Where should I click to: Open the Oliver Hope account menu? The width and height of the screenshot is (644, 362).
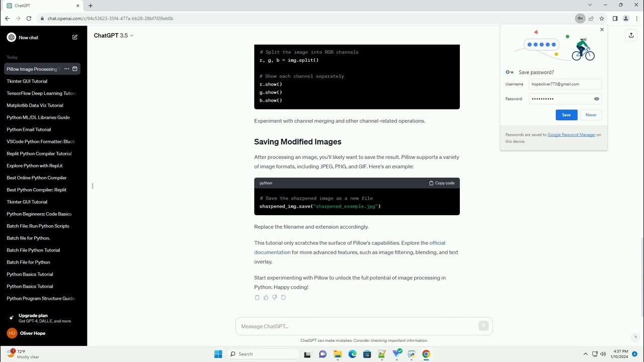43,333
